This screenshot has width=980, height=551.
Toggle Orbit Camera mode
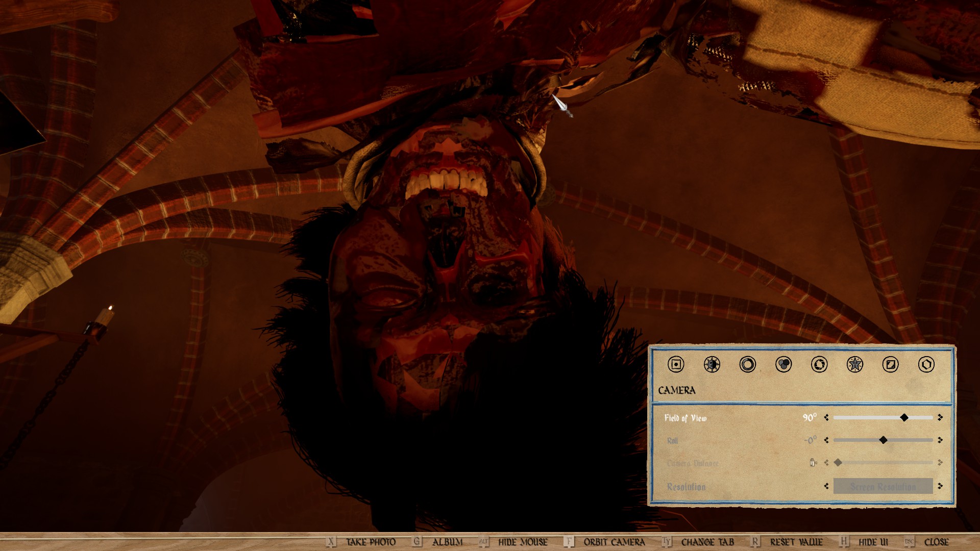click(x=614, y=542)
